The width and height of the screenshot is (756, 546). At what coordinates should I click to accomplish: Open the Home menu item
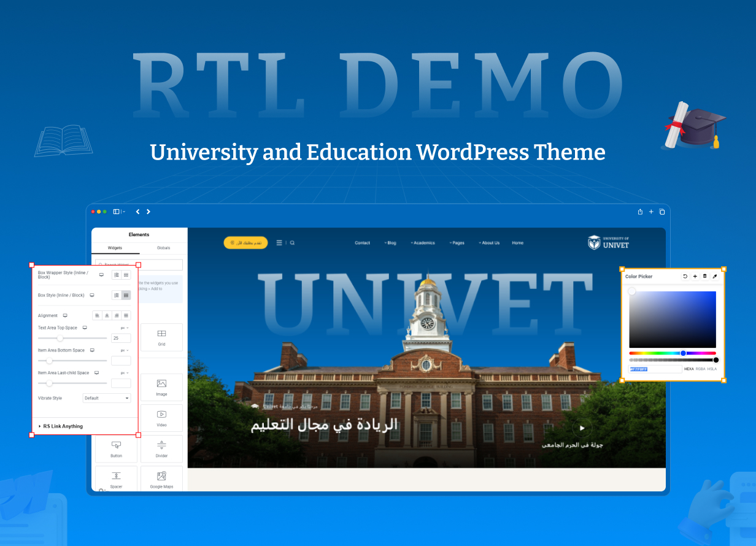coord(518,243)
